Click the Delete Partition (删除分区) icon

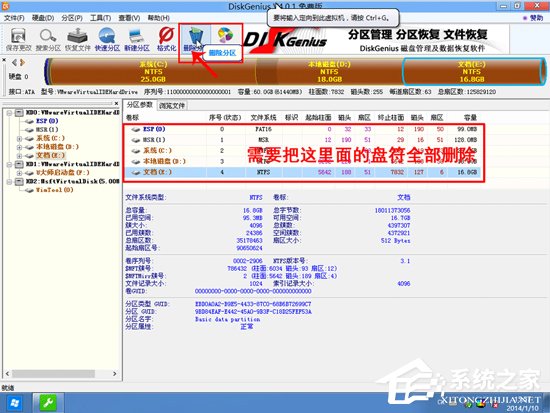click(195, 39)
